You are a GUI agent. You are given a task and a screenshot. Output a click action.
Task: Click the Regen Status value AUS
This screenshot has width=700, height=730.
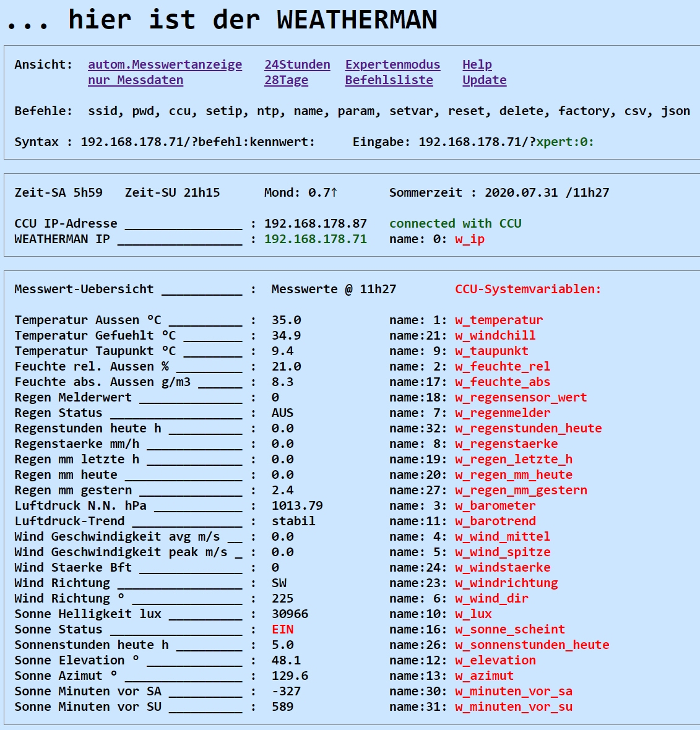click(x=282, y=413)
